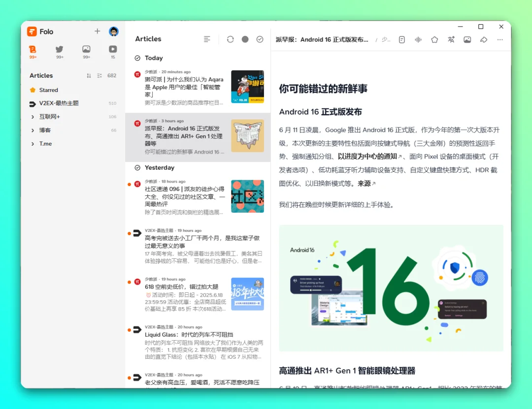Open the Starred articles list
The width and height of the screenshot is (532, 409).
click(48, 90)
